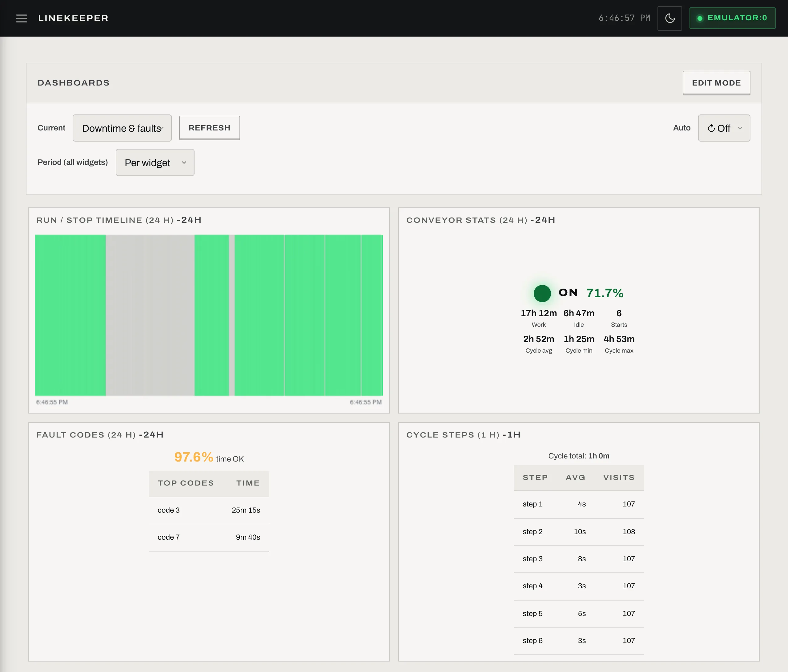Click the 4h 53m Cycle max value

[x=619, y=339]
